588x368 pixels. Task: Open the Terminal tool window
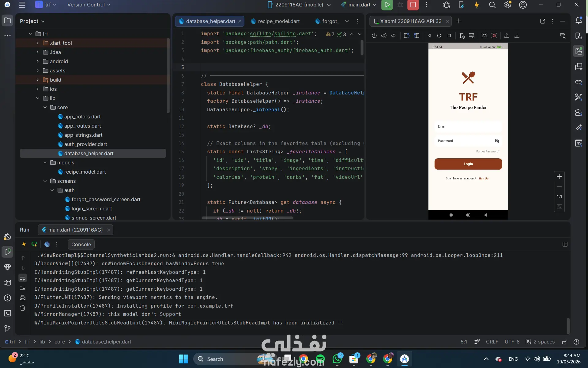8,313
